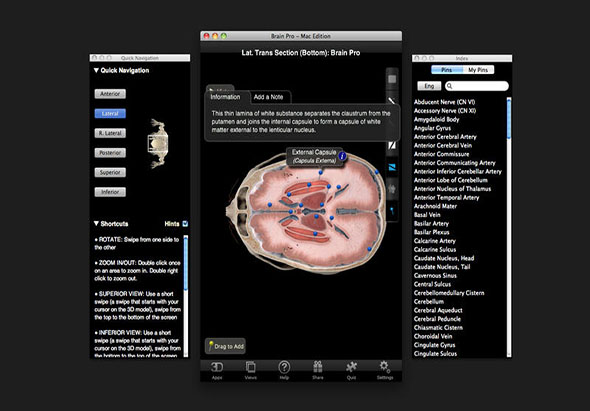Select Cerebral Aqueduct in Index
The height and width of the screenshot is (411, 590).
pos(438,310)
